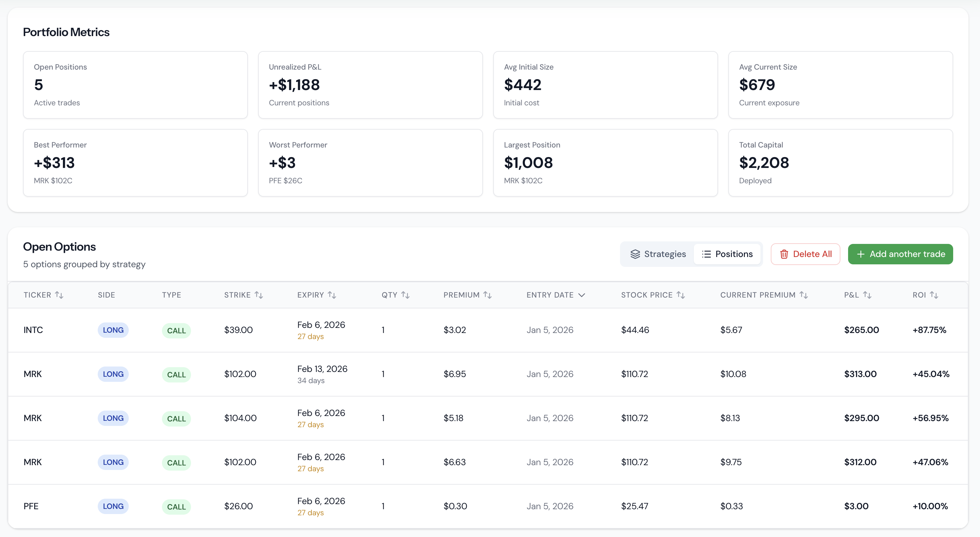
Task: Select the SIDE column header
Action: pos(106,294)
